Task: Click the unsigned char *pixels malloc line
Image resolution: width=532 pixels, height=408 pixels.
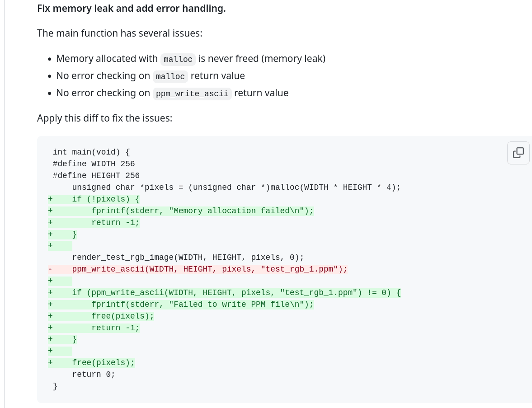Action: pyautogui.click(x=236, y=188)
